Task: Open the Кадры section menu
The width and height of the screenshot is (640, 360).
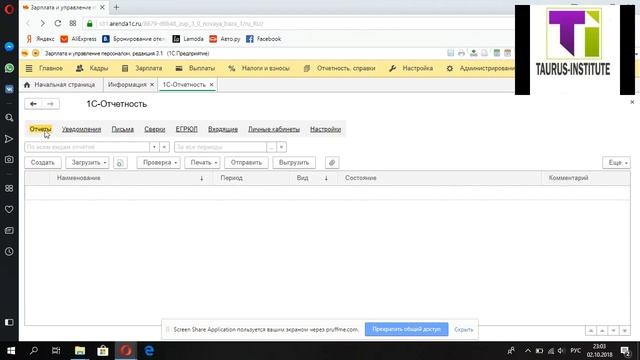Action: (92, 68)
